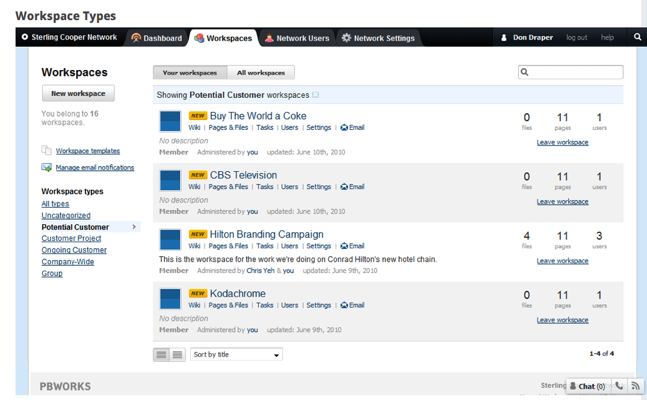647x400 pixels.
Task: Open Tasks for CBS Television
Action: point(264,187)
